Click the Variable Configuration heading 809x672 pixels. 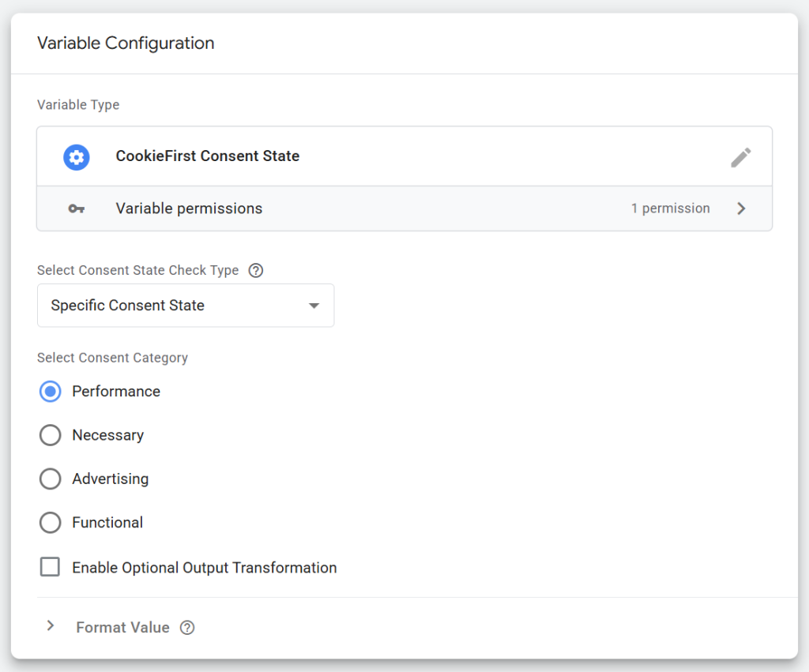pyautogui.click(x=126, y=43)
